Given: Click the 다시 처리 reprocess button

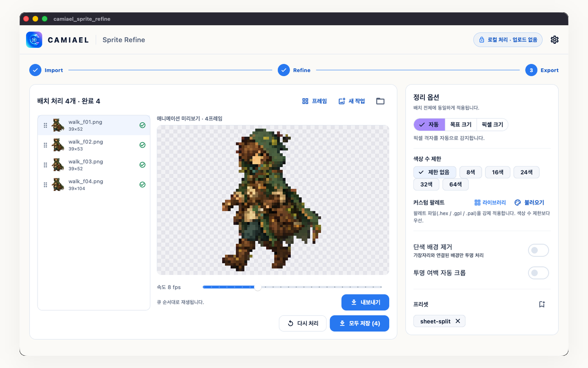Looking at the screenshot, I should click(x=303, y=323).
